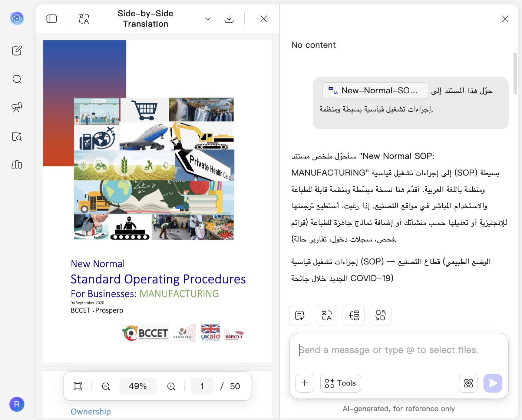Click 'AI-generated, for reference only' notice
522x420 pixels.
[399, 409]
